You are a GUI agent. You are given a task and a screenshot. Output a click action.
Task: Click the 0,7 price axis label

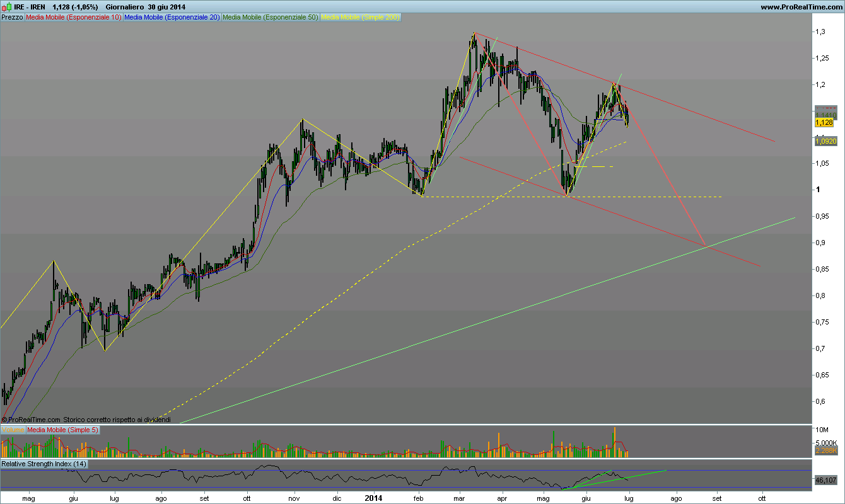click(820, 348)
